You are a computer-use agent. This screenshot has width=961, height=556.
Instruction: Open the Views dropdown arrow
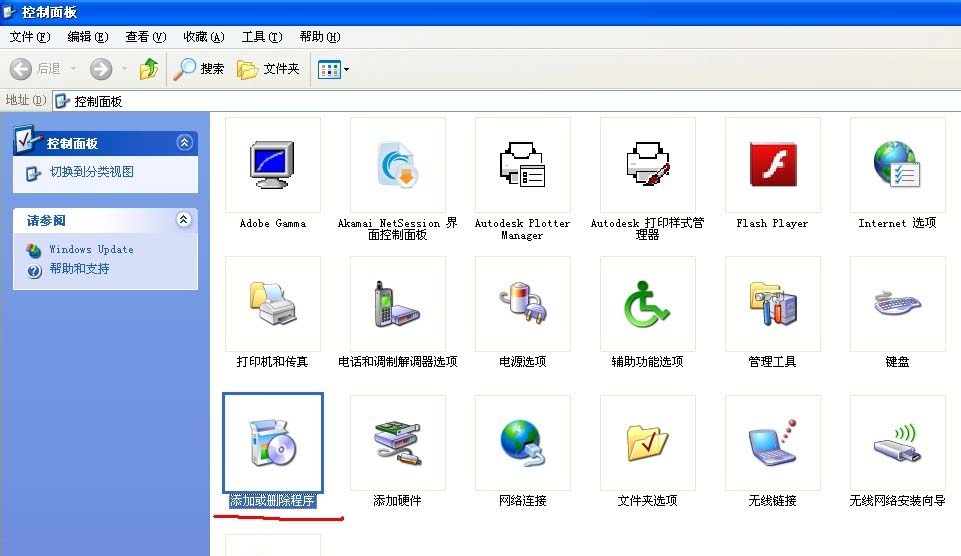[x=346, y=69]
